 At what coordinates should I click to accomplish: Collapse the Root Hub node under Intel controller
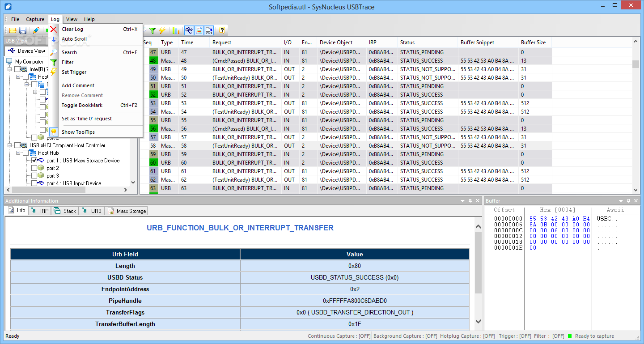point(18,77)
